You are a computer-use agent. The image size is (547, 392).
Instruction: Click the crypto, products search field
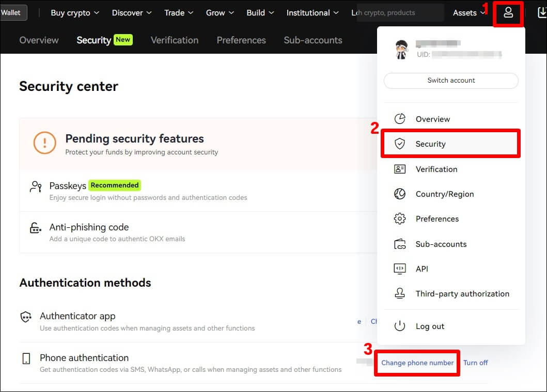[x=400, y=13]
